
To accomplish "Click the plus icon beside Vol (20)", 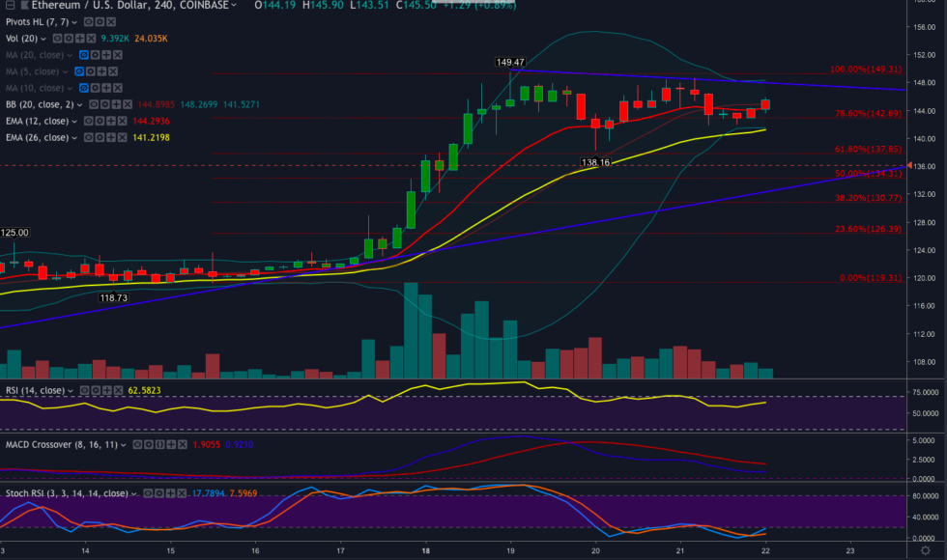I will coord(79,39).
